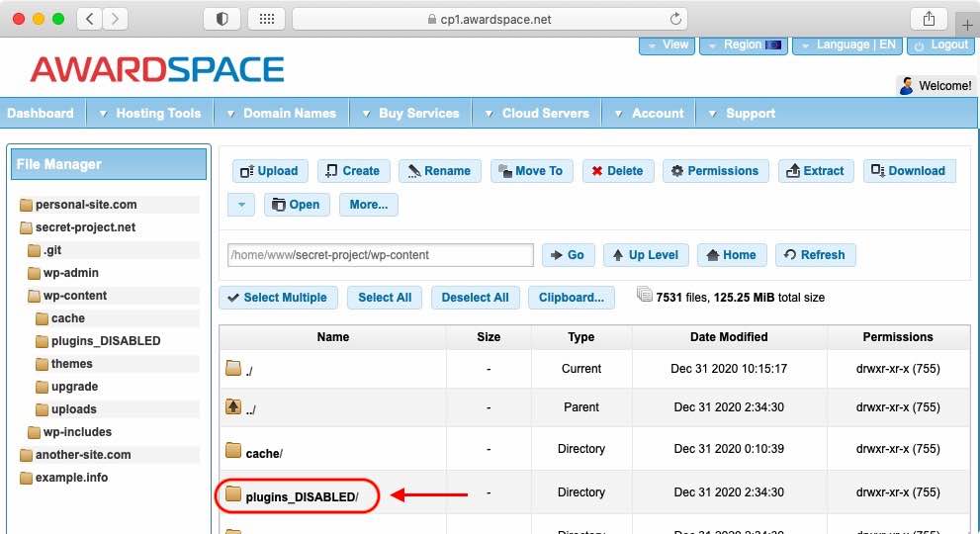Click the Download button
Image resolution: width=980 pixels, height=534 pixels.
pos(910,171)
